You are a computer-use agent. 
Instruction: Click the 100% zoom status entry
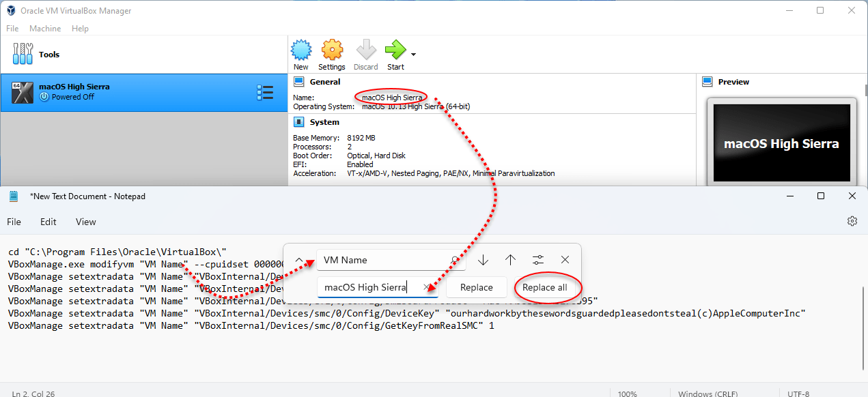coord(628,394)
